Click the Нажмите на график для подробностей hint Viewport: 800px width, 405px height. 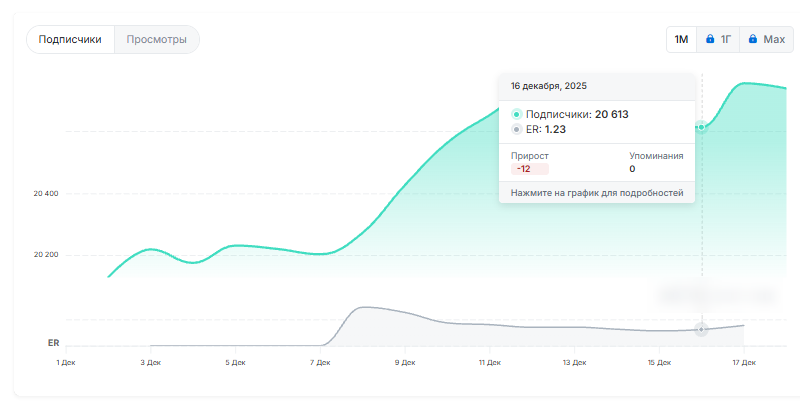tap(596, 192)
